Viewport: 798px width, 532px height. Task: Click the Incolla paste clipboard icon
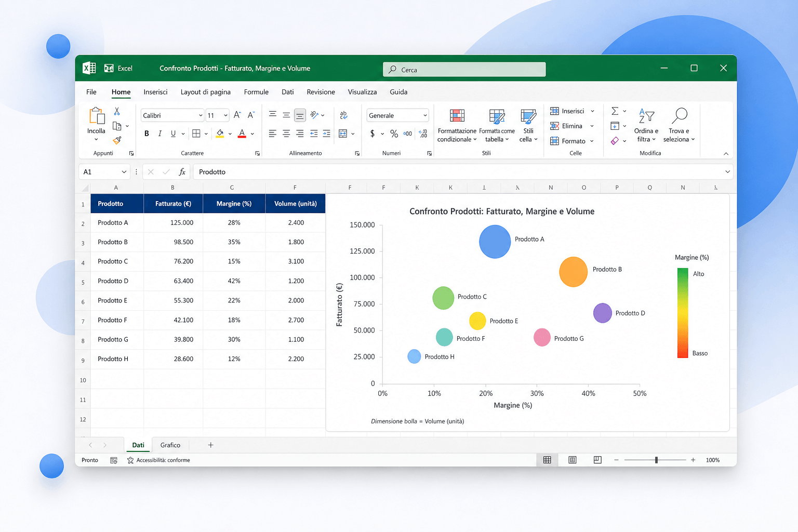click(x=97, y=116)
